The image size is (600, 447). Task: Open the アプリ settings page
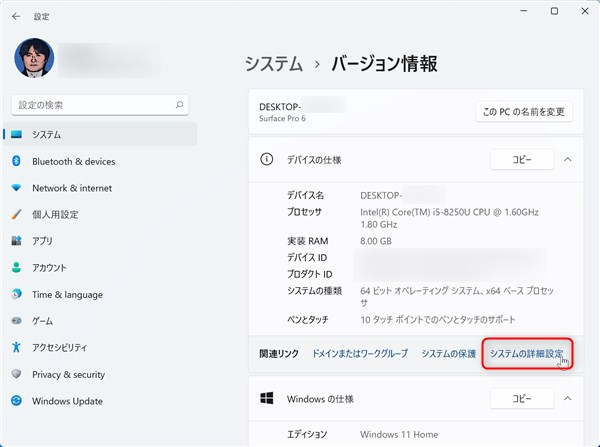tap(100, 241)
